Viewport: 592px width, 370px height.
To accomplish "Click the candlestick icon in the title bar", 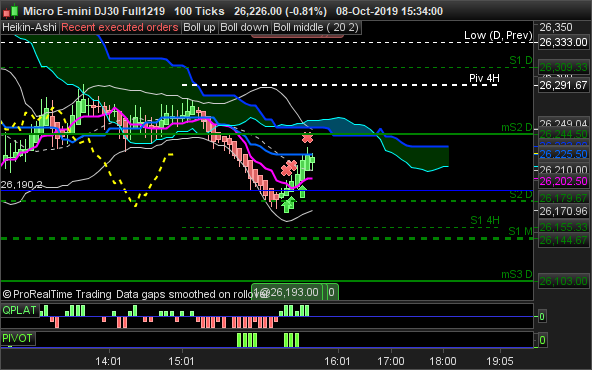I will [10, 11].
